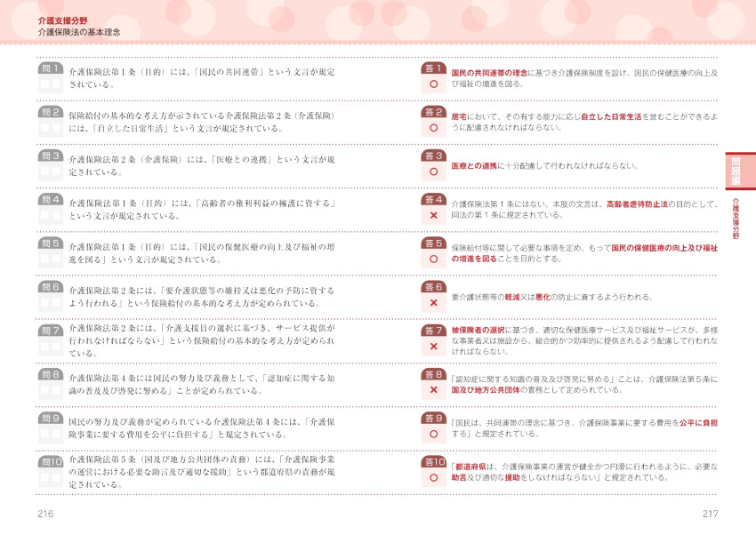Click the 答7 answer badge
The height and width of the screenshot is (535, 756).
[433, 331]
